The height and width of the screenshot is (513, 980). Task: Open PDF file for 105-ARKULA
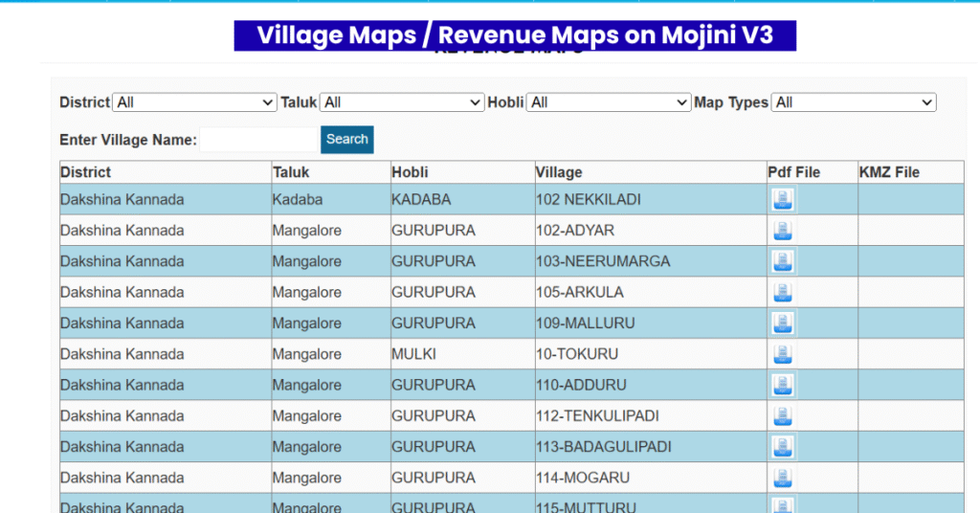point(783,293)
